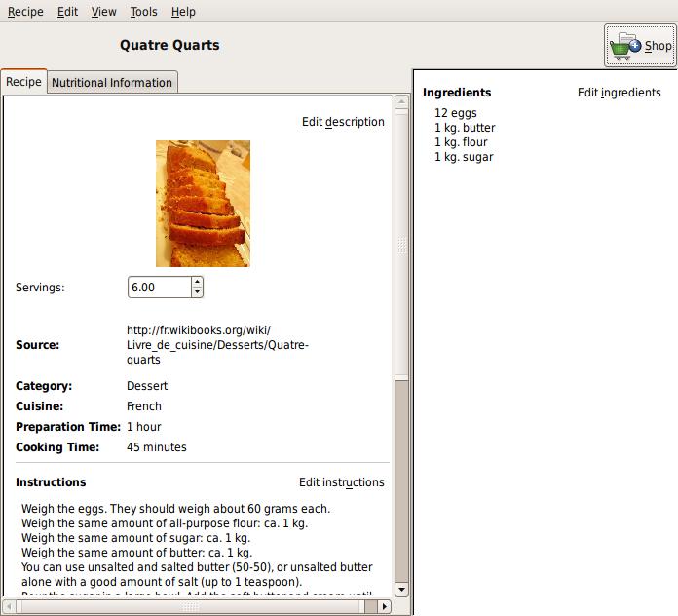The height and width of the screenshot is (616, 678).
Task: Open the Edit menu
Action: pos(67,12)
